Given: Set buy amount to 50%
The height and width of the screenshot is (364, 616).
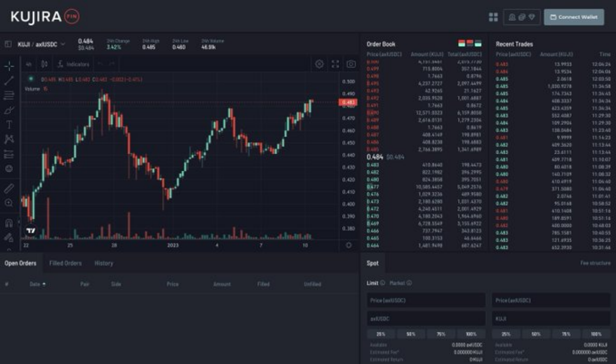Looking at the screenshot, I should click(x=410, y=334).
